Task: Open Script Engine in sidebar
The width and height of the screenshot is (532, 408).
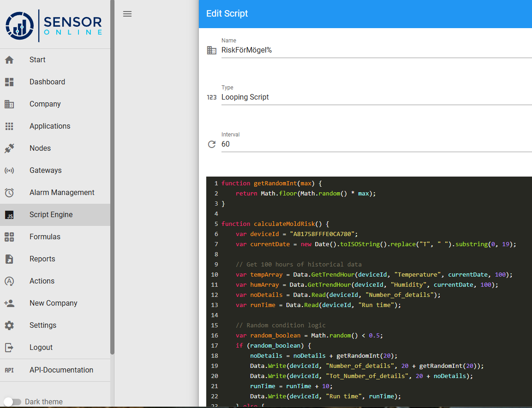Action: (51, 215)
